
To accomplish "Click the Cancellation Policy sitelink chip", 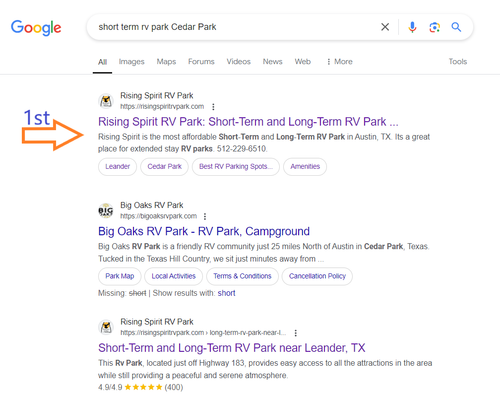I will [317, 276].
